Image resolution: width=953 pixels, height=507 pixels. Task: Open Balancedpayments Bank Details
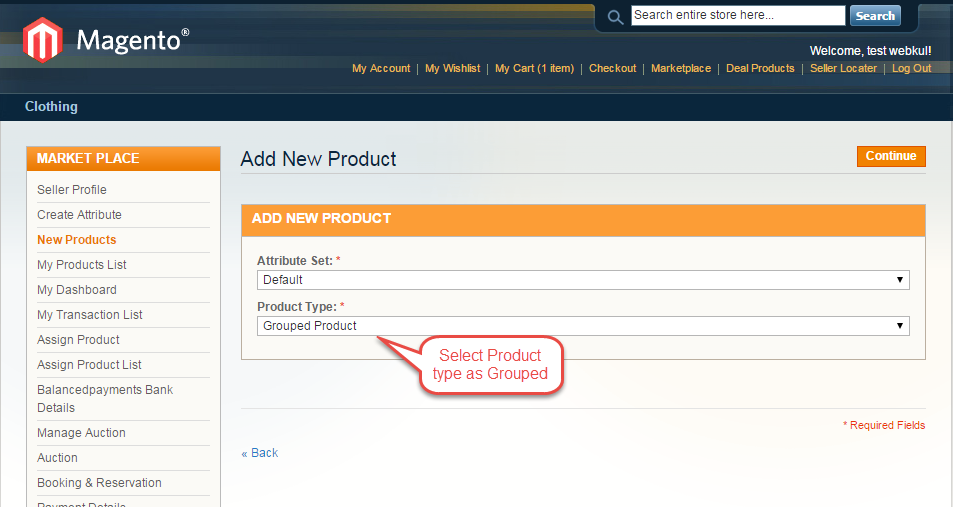[105, 398]
